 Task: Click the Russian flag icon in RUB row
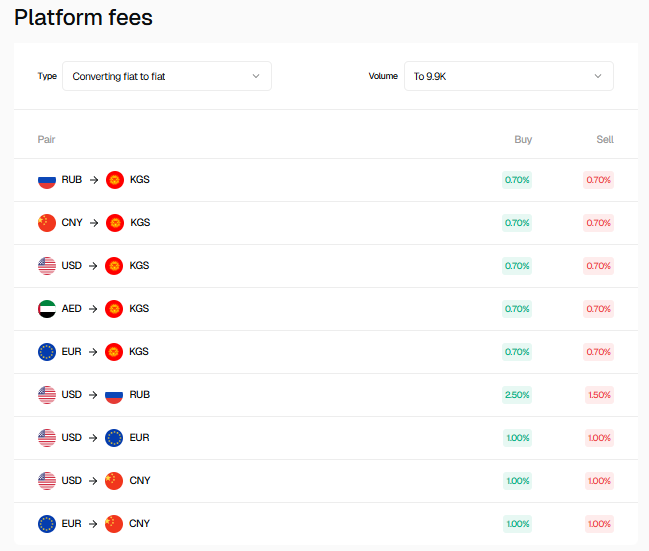47,180
